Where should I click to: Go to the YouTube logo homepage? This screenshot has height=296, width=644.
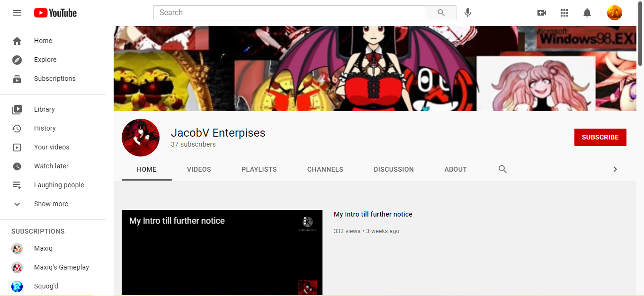point(55,13)
